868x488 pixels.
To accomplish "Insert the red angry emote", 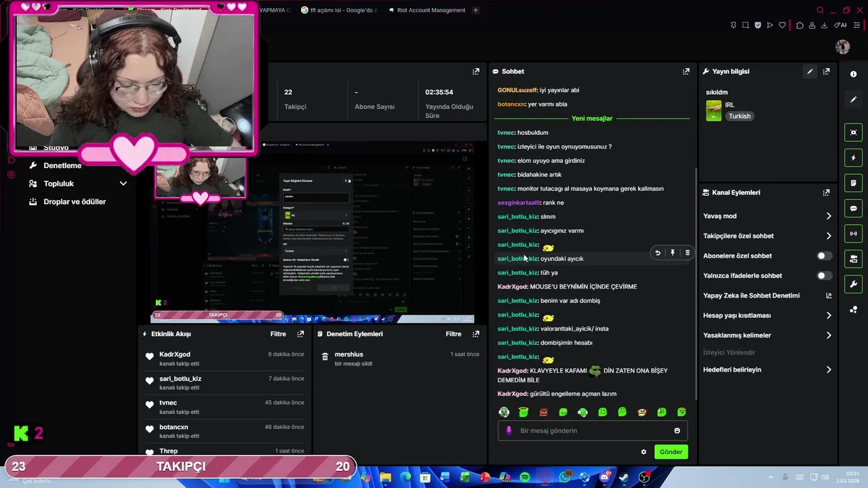I will coord(543,412).
